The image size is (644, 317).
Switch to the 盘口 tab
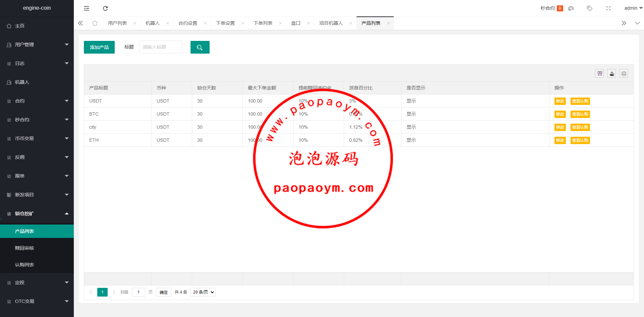click(x=296, y=23)
